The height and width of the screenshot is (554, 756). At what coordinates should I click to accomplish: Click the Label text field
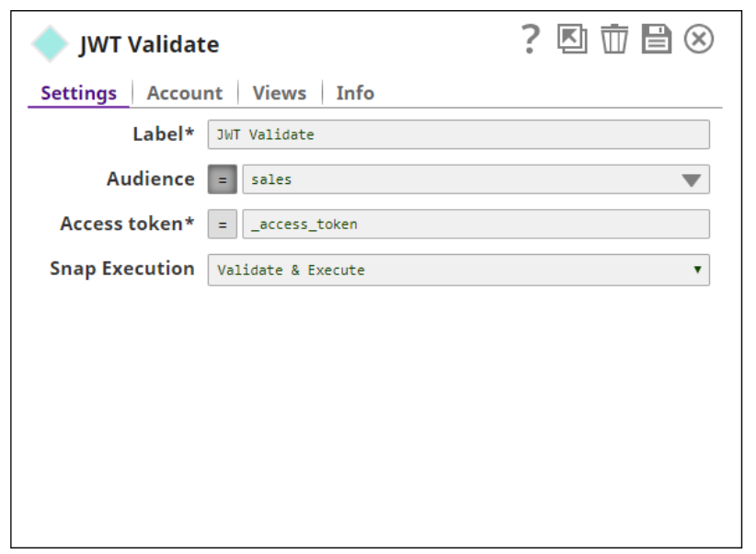[x=457, y=134]
